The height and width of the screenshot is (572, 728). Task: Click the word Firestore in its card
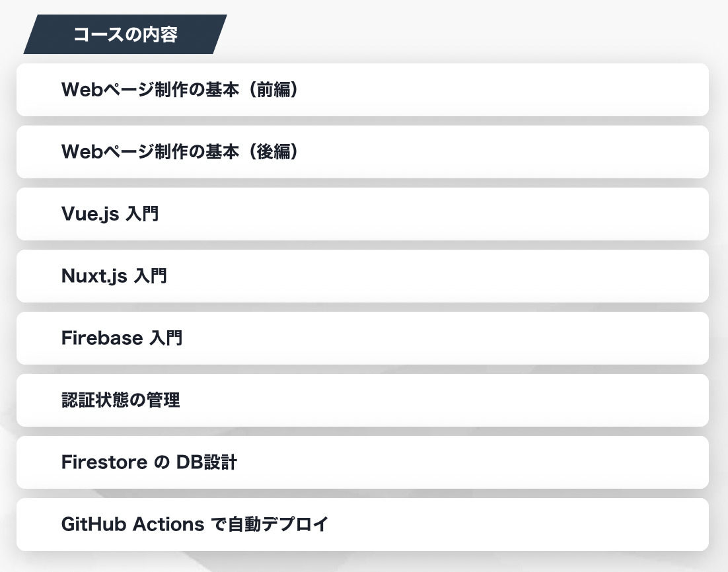pos(104,462)
